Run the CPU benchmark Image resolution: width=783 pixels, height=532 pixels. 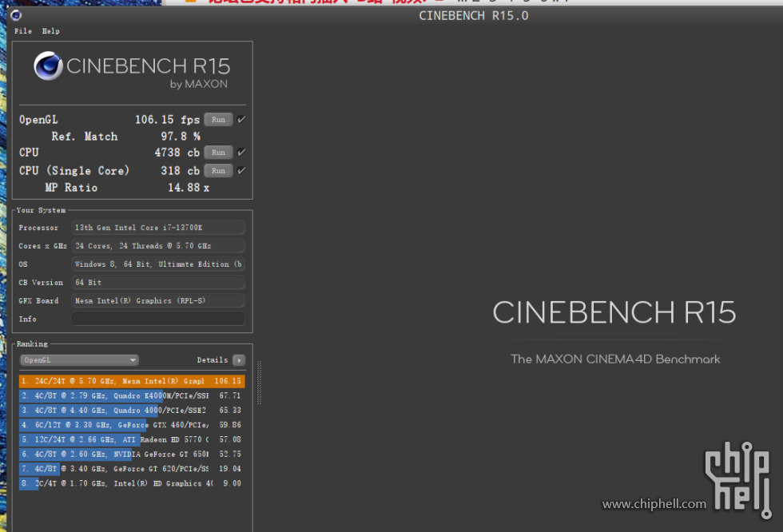(218, 153)
